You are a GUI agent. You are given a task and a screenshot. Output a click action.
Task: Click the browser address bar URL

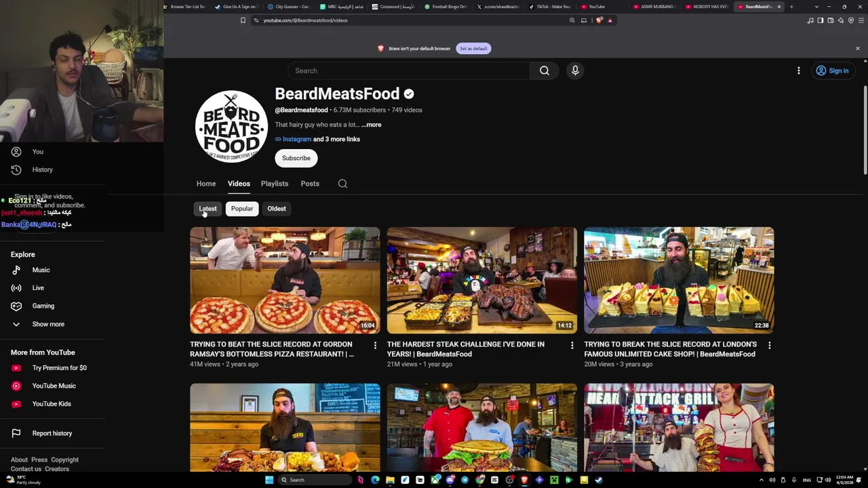click(305, 20)
